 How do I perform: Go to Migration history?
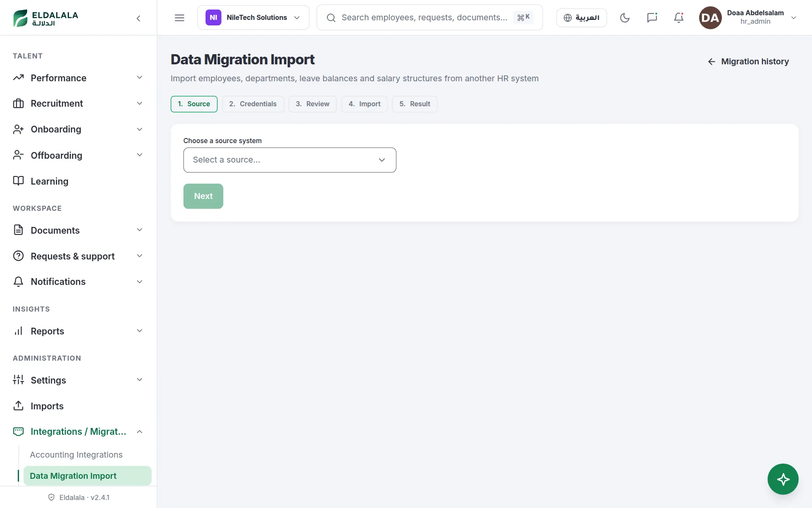(748, 61)
